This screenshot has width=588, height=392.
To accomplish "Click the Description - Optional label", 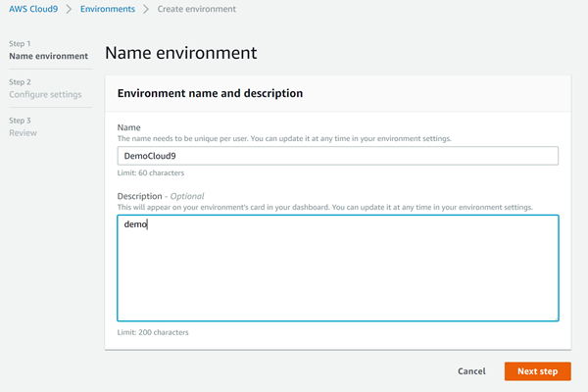I will (x=160, y=196).
